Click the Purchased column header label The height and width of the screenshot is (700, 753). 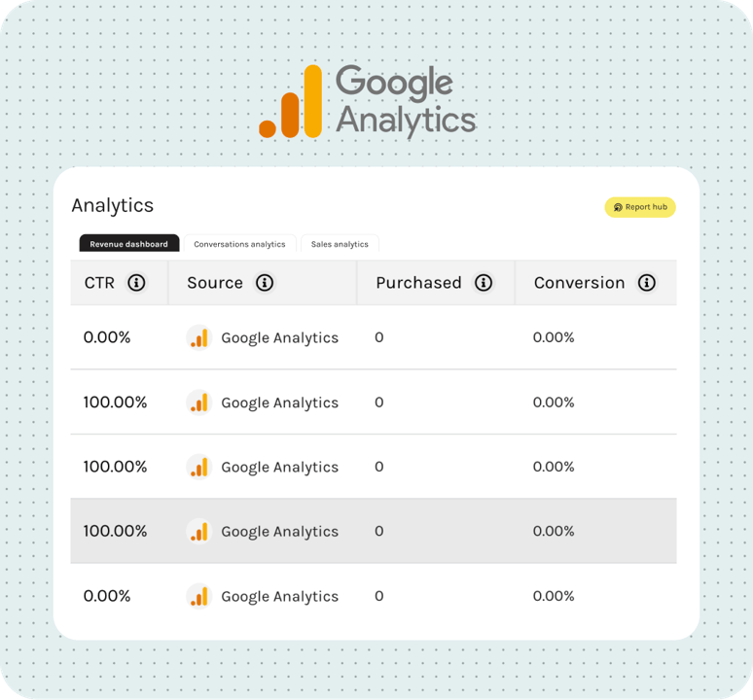click(418, 283)
